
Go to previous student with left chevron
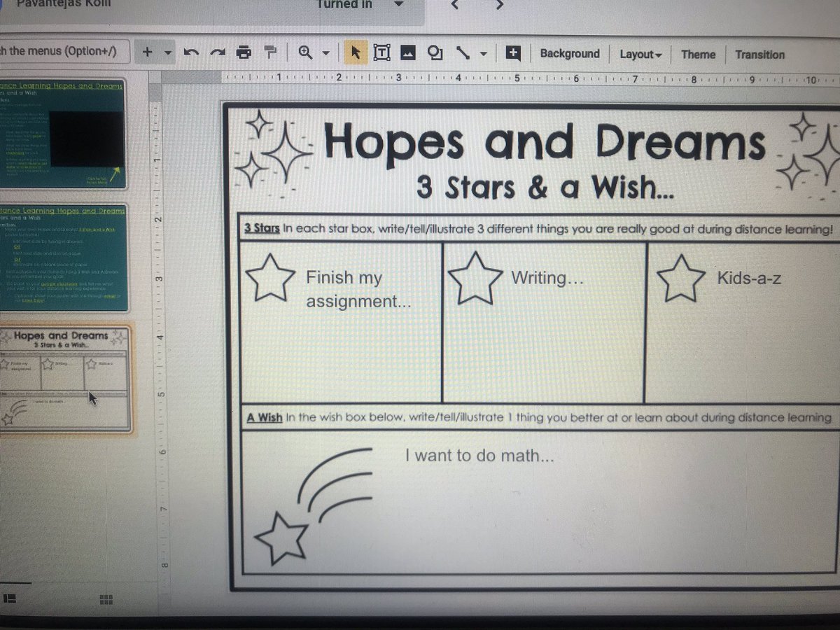[454, 5]
